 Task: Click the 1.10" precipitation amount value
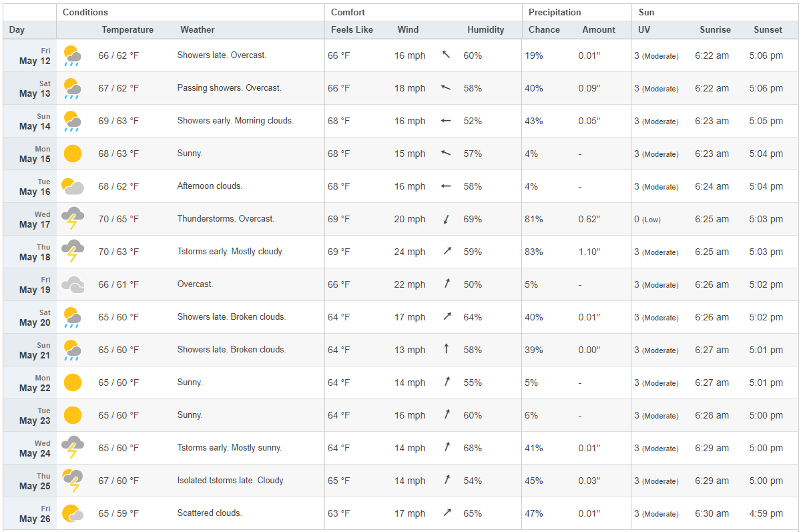[589, 252]
